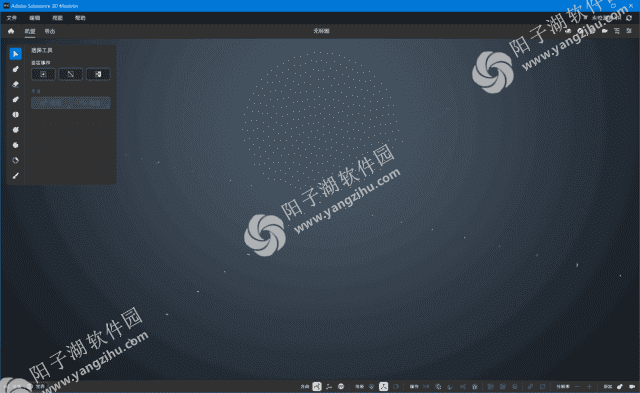Click the invert selection mode button
Viewport: 640px width, 393px height.
[x=98, y=74]
